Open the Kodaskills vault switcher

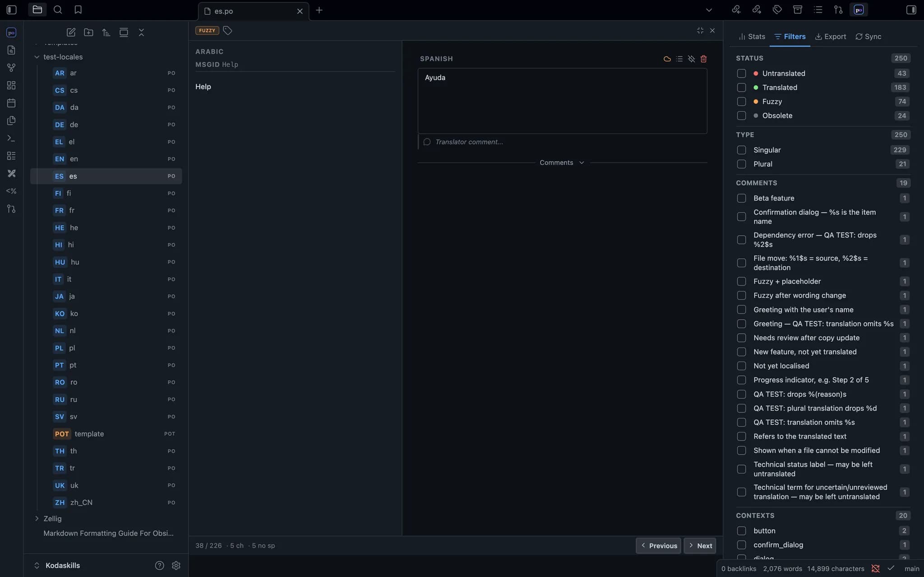point(57,566)
